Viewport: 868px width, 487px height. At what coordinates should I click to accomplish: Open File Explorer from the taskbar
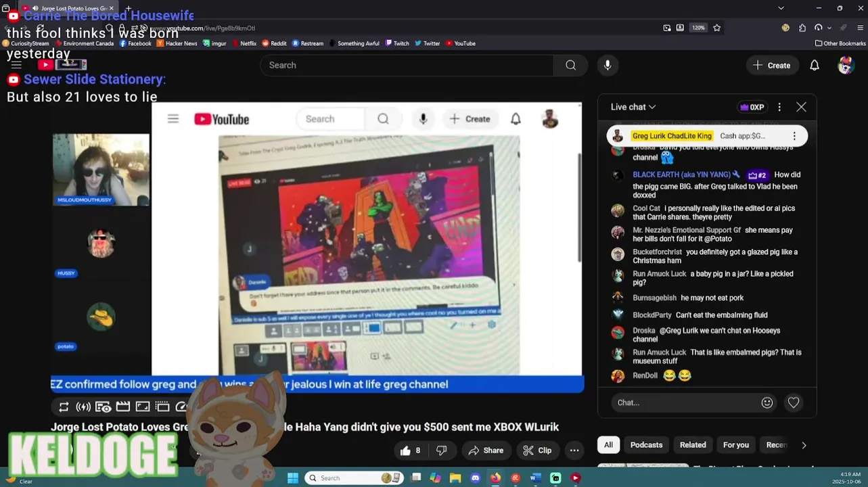coord(455,478)
